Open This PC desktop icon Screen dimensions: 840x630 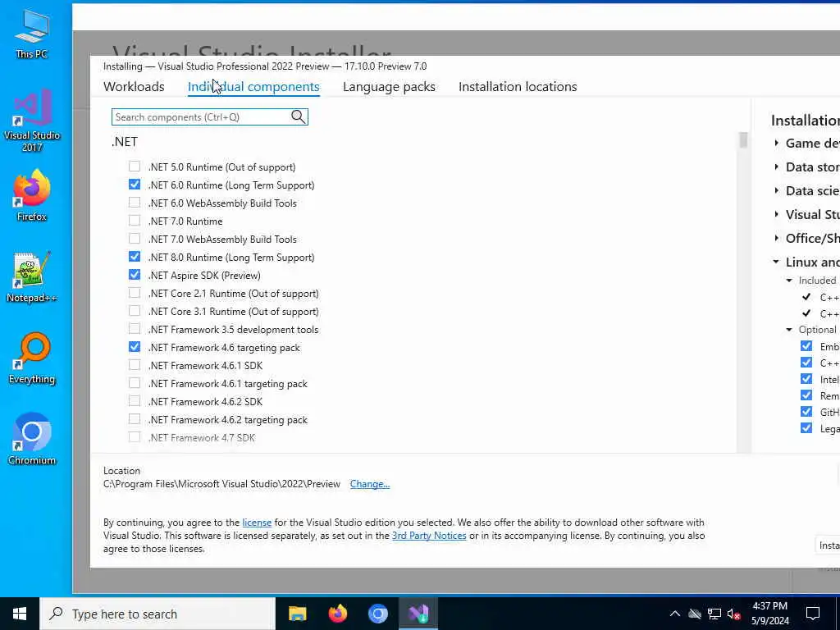click(x=32, y=34)
